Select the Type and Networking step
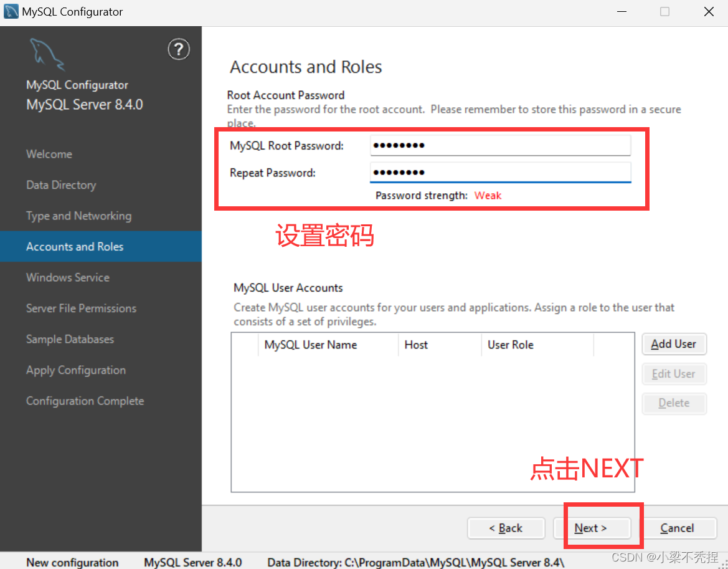The height and width of the screenshot is (569, 728). point(79,216)
